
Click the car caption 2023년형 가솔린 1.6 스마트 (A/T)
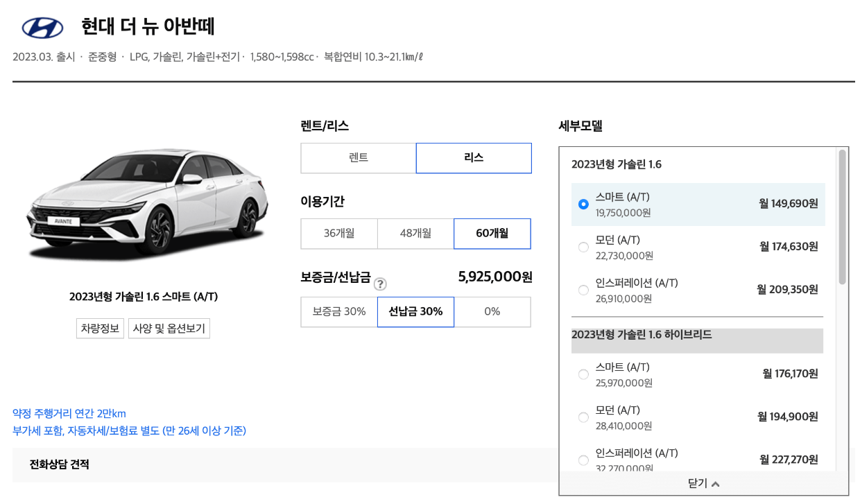tap(144, 297)
